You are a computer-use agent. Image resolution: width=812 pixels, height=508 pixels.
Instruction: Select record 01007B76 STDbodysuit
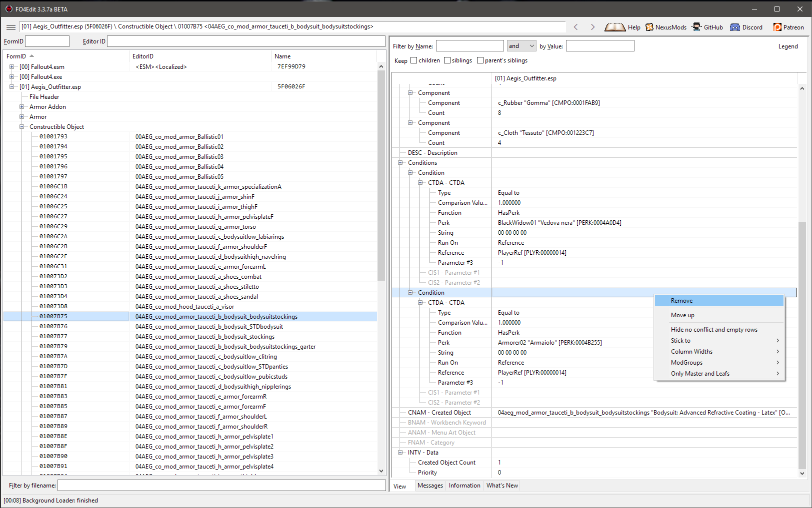190,327
